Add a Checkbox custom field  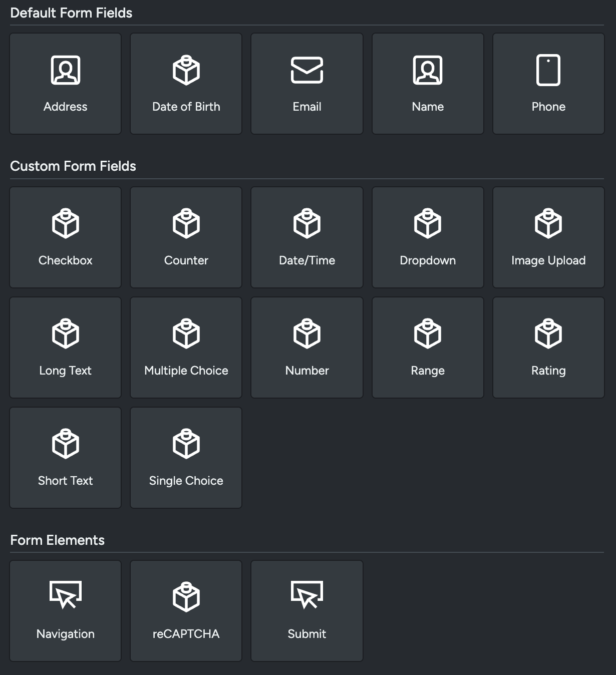[66, 237]
